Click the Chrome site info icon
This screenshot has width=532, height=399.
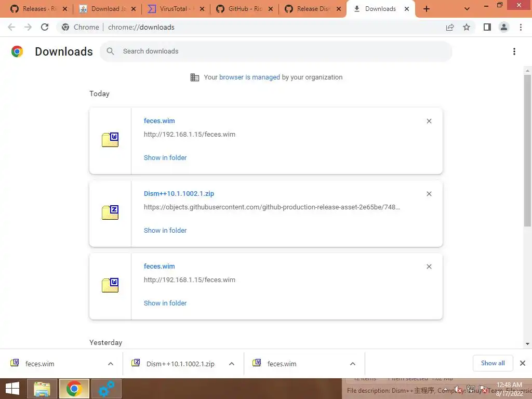tap(65, 27)
